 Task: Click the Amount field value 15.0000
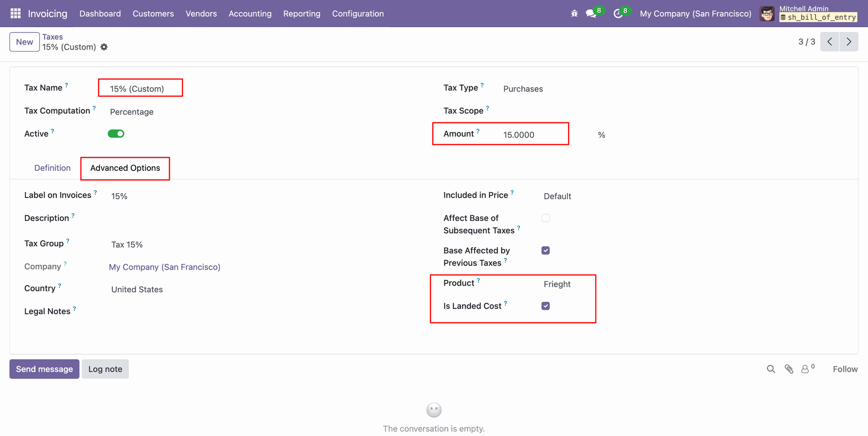click(x=519, y=135)
